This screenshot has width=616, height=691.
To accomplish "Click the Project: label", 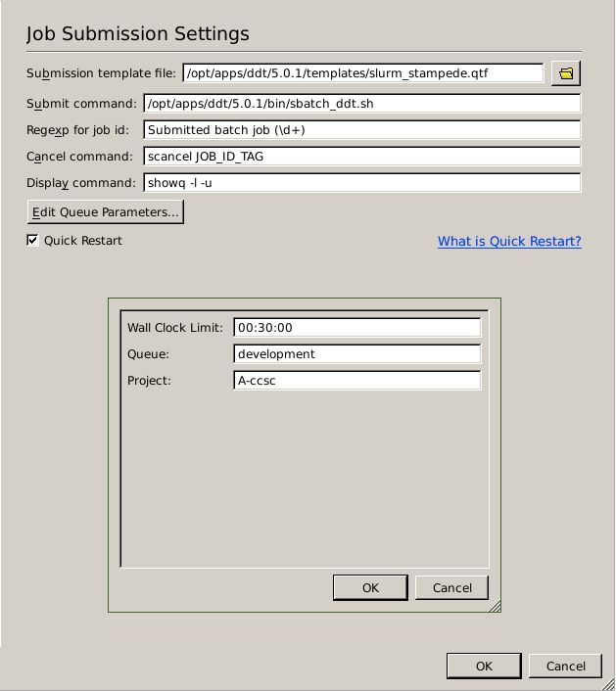I will pyautogui.click(x=149, y=381).
